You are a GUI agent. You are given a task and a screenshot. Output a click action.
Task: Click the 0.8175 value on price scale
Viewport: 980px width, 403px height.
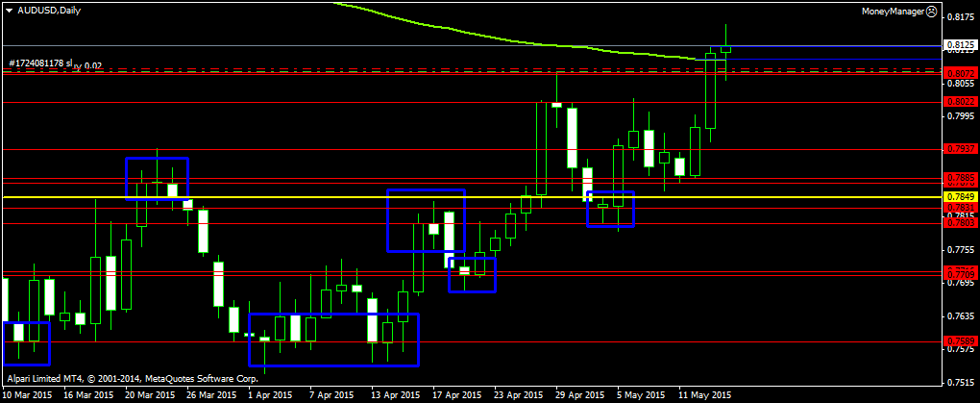click(960, 17)
